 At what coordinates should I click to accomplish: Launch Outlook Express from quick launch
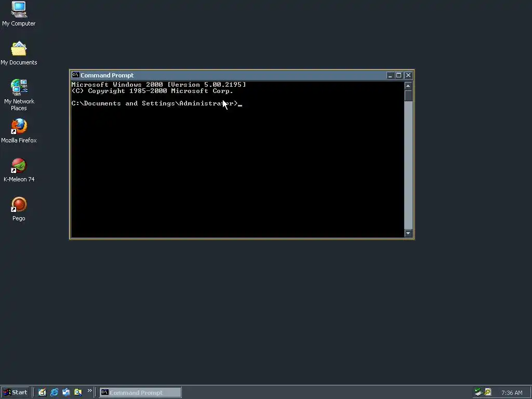tap(66, 392)
